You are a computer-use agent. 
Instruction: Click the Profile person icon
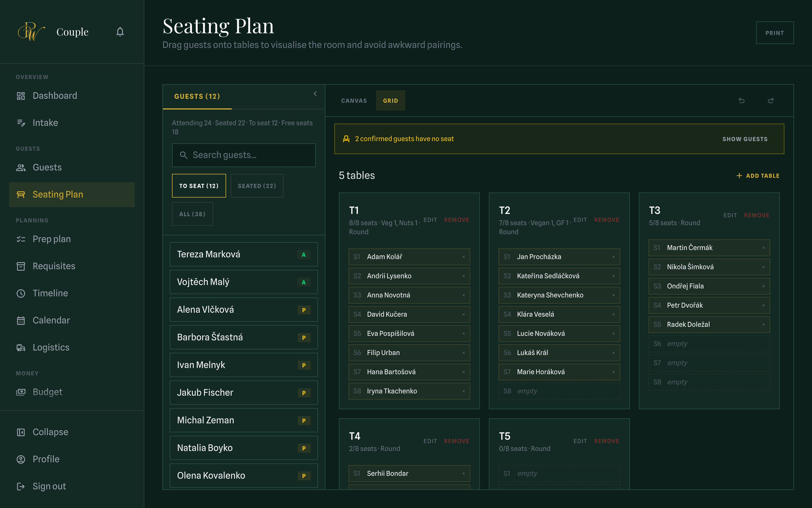[21, 459]
